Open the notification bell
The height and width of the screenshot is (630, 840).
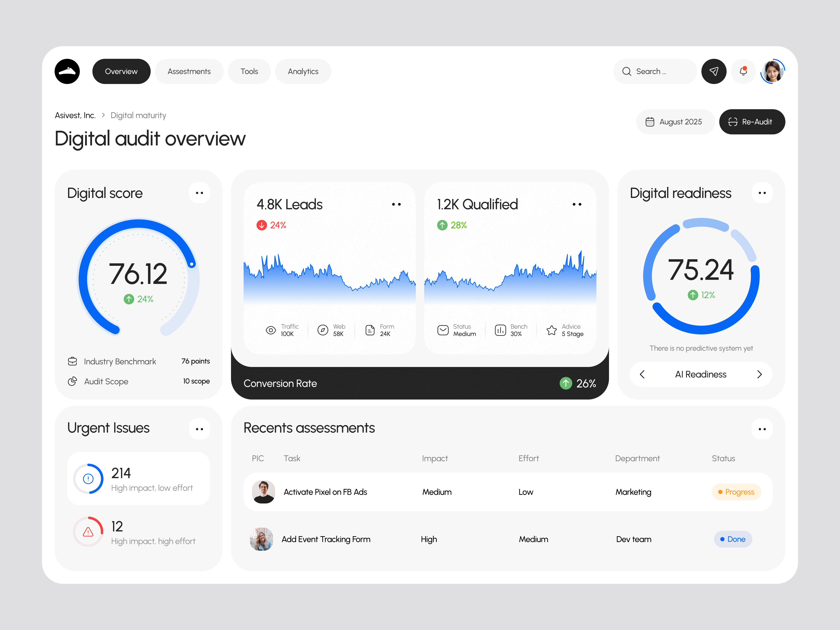[x=743, y=71]
